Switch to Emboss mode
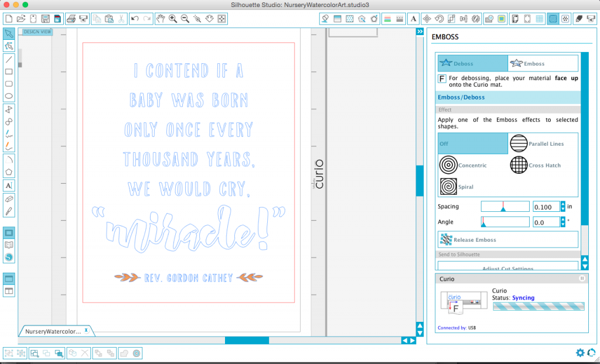The width and height of the screenshot is (600, 364). pyautogui.click(x=543, y=63)
